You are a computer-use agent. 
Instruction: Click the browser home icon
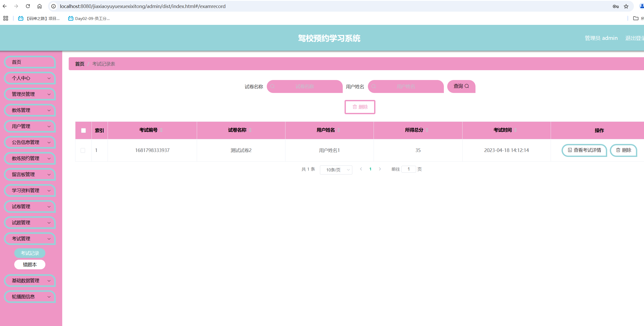click(x=39, y=6)
